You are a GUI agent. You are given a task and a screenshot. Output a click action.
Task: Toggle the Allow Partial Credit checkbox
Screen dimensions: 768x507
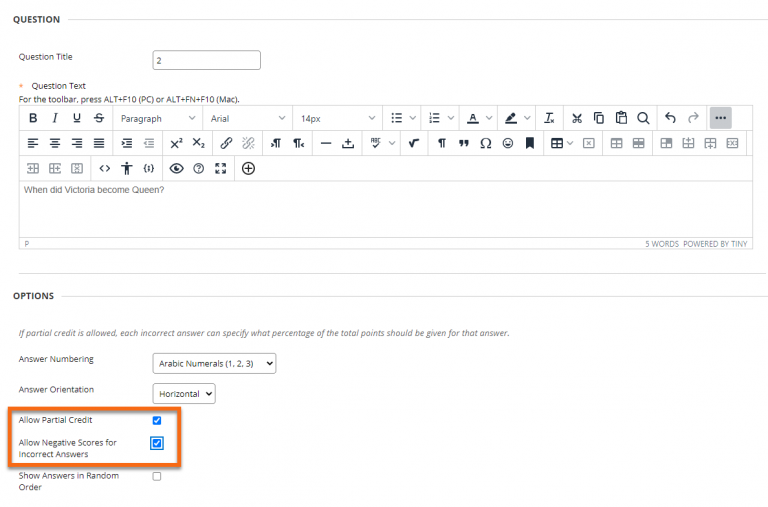click(157, 420)
